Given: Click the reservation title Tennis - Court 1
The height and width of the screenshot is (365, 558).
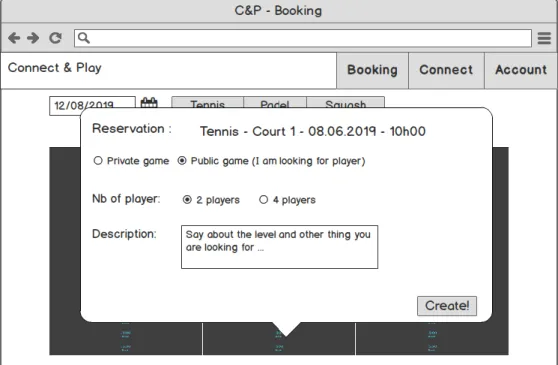Looking at the screenshot, I should pyautogui.click(x=313, y=131).
